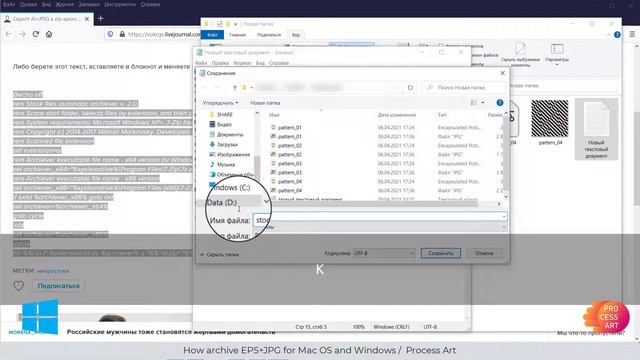
Task: Sort files by Имя column header
Action: (274, 115)
